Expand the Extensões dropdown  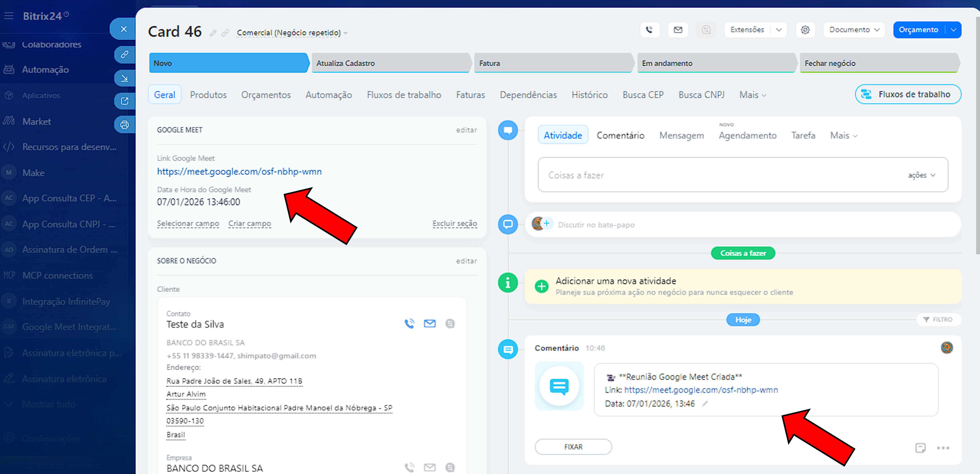tap(778, 30)
